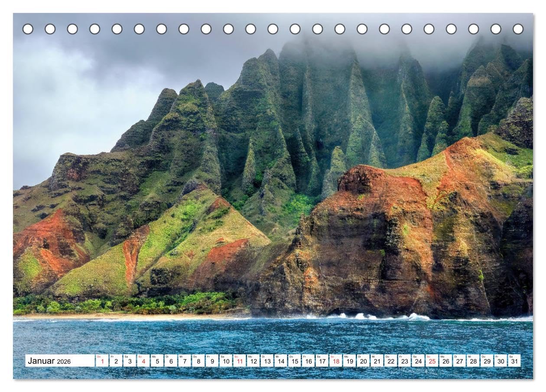Viewport: 546px width, 392px height.
Task: Choose day 19 (Mo) cell
Action: pos(350,361)
